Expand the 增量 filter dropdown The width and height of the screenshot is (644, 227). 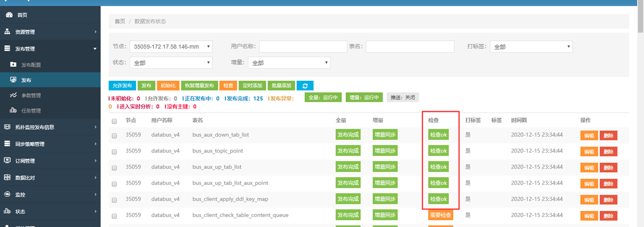pos(289,63)
